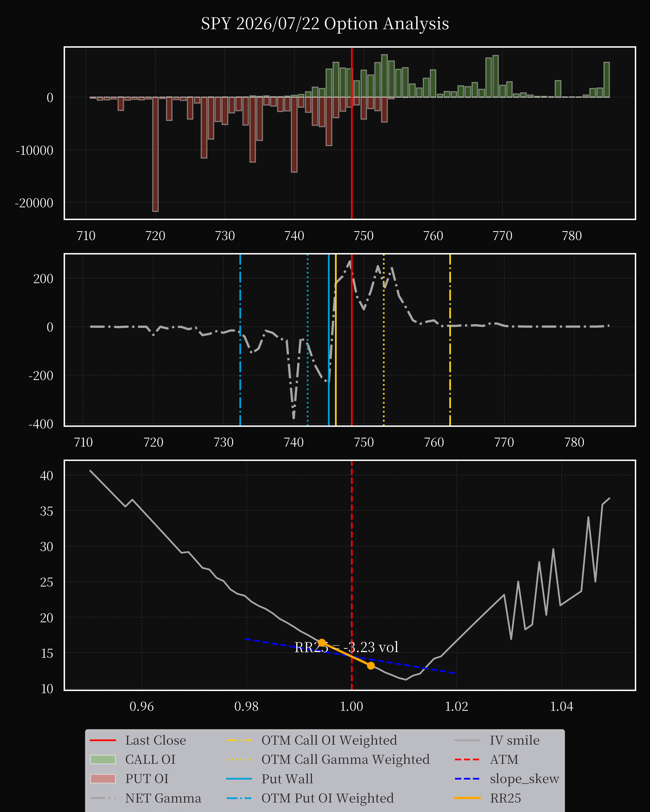The width and height of the screenshot is (650, 812).
Task: Click the red PUT OI legend swatch
Action: pyautogui.click(x=103, y=779)
